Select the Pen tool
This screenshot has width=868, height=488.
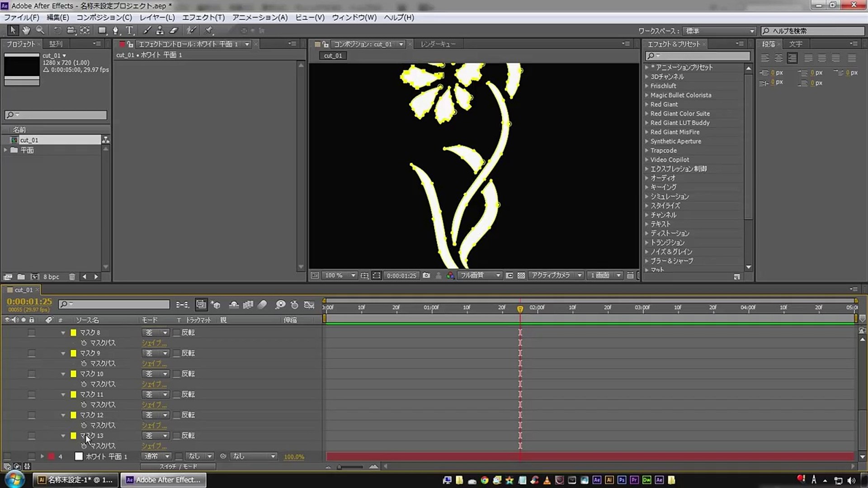click(x=116, y=30)
